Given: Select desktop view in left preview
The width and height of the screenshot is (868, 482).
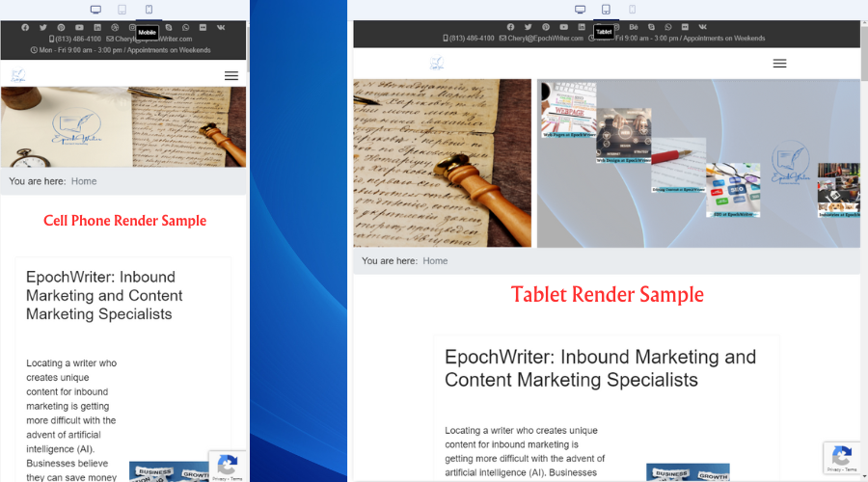Looking at the screenshot, I should (95, 10).
